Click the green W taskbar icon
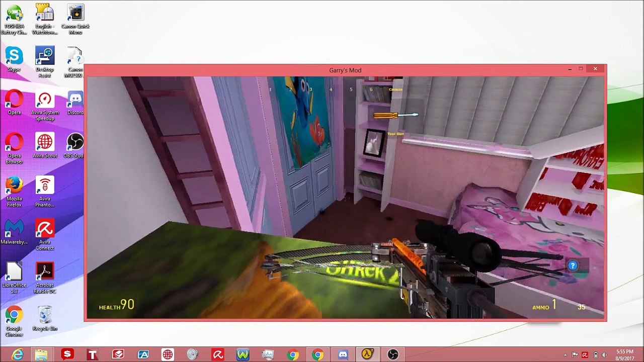The width and height of the screenshot is (644, 362). [x=243, y=354]
